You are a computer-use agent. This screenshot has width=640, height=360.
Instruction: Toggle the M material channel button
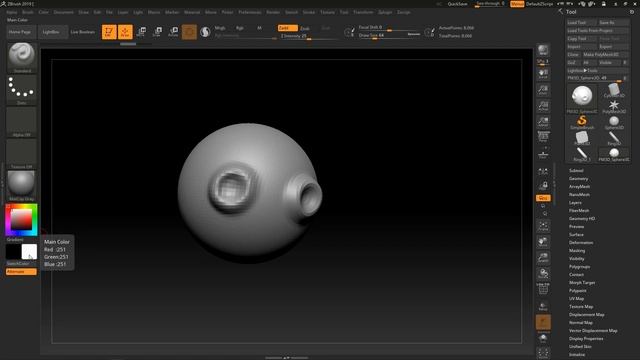click(x=259, y=28)
